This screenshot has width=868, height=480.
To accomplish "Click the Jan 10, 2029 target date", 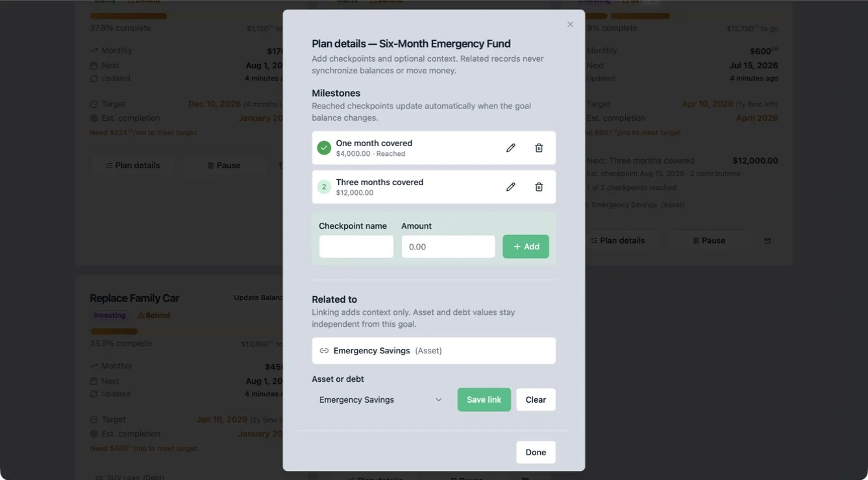I will click(222, 420).
